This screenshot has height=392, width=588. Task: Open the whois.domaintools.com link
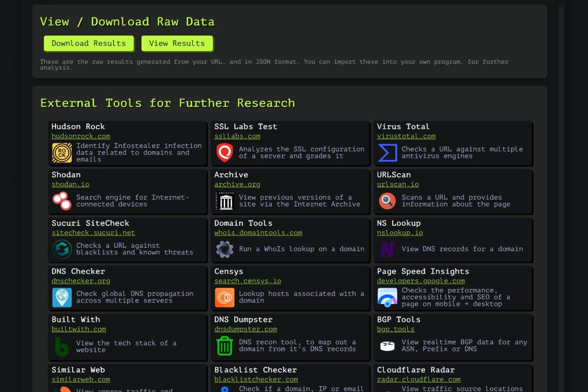(x=258, y=232)
